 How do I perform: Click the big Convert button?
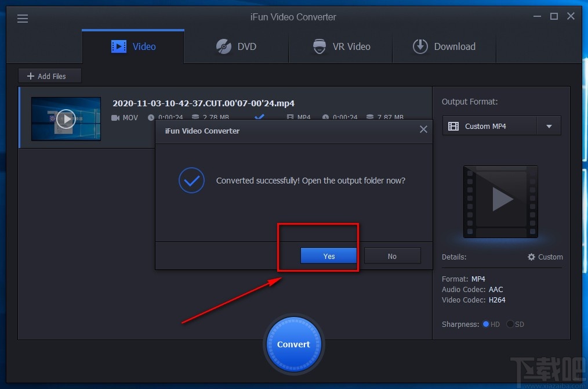click(293, 344)
